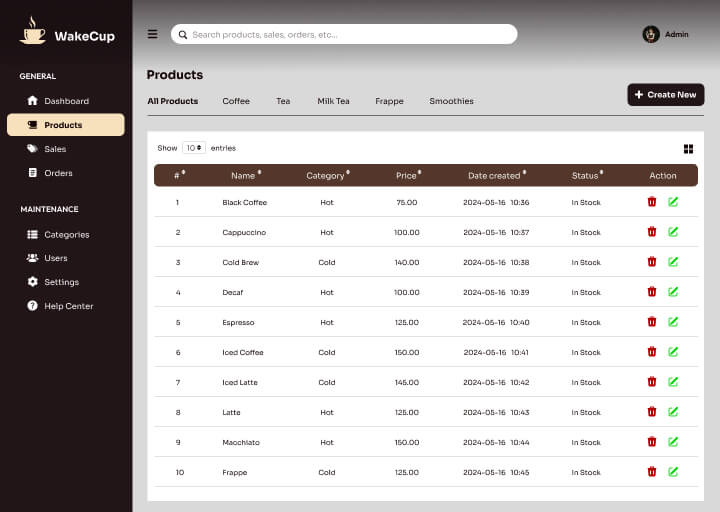
Task: Switch to the Coffee tab
Action: pos(236,101)
